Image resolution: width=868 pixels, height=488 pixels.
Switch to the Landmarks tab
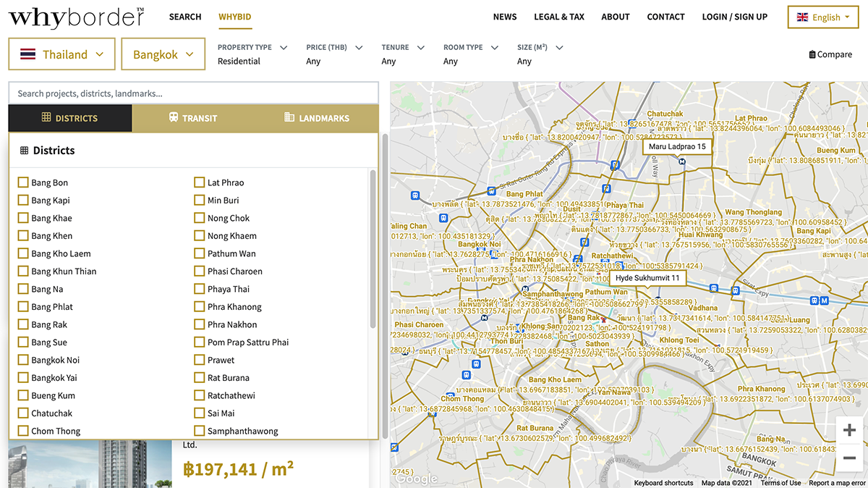(x=317, y=118)
